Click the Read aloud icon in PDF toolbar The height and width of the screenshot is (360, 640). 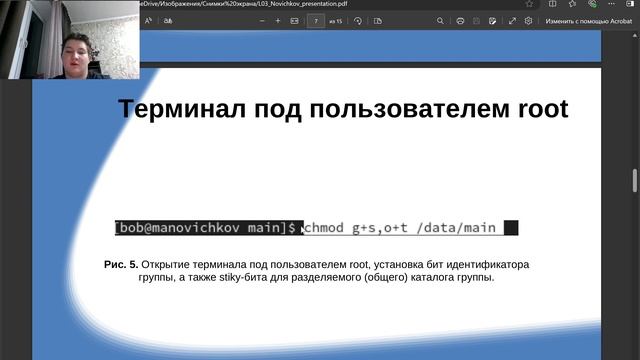tap(148, 20)
